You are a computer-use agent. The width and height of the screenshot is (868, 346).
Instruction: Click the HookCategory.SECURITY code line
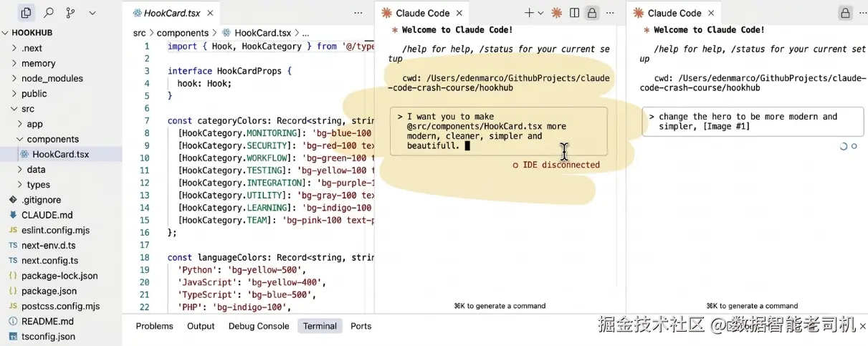tap(276, 145)
